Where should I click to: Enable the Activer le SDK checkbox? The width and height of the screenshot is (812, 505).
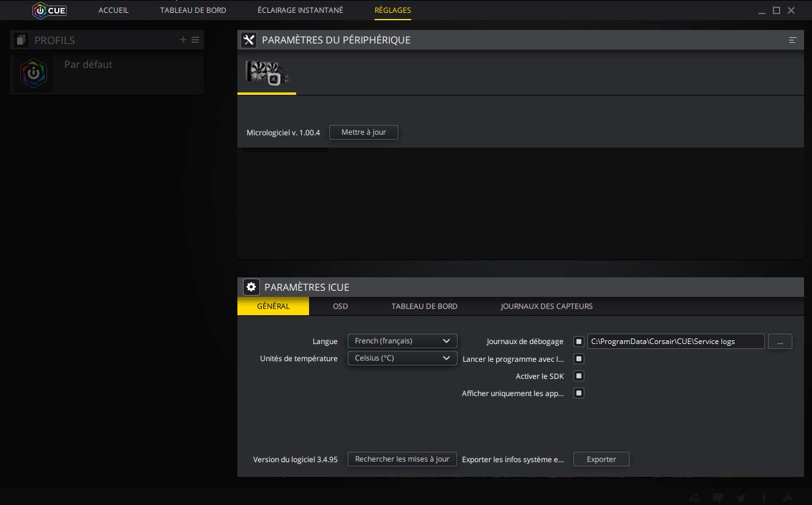579,376
